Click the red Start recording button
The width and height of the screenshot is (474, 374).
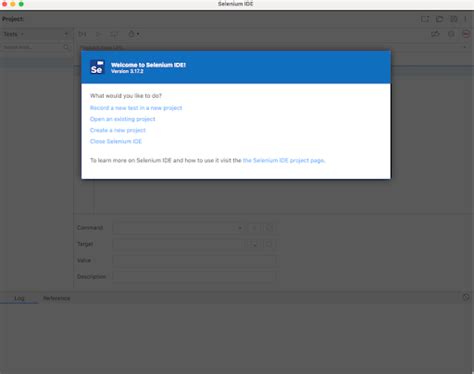(466, 34)
